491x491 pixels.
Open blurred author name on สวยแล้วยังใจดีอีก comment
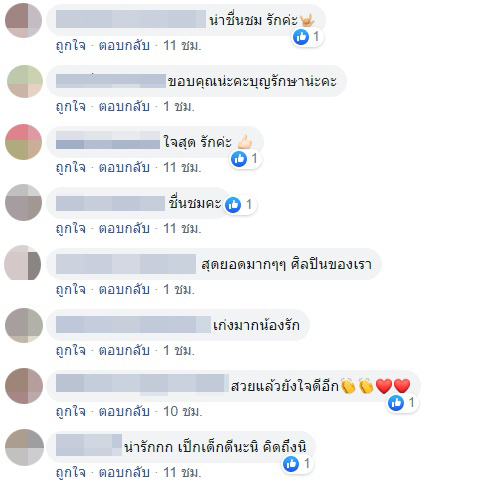142,385
